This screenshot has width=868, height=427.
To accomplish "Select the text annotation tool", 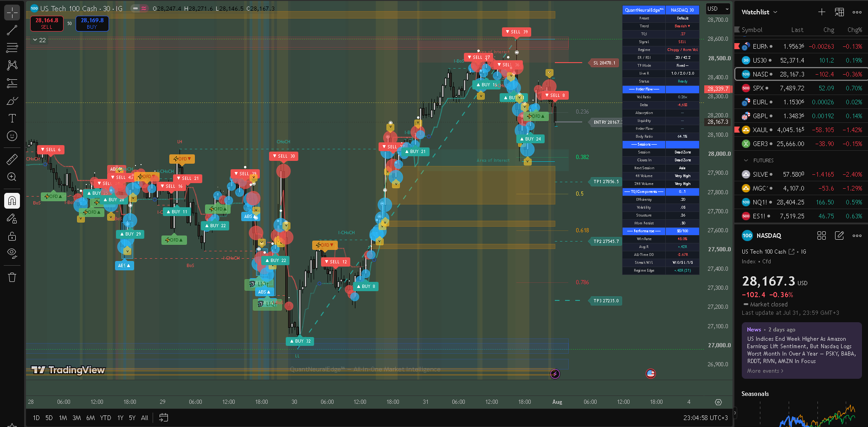I will tap(12, 119).
